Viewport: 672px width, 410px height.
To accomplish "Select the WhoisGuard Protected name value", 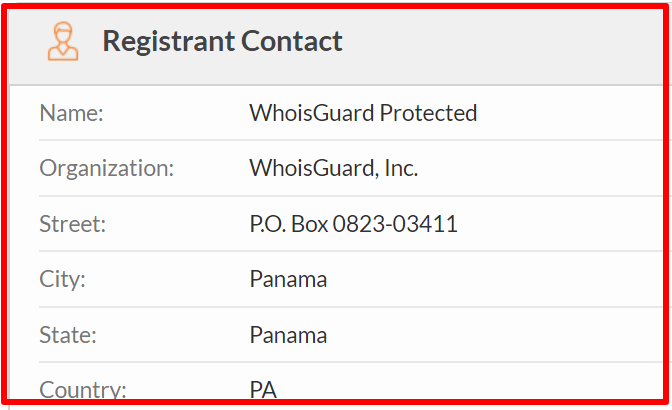I will 363,113.
